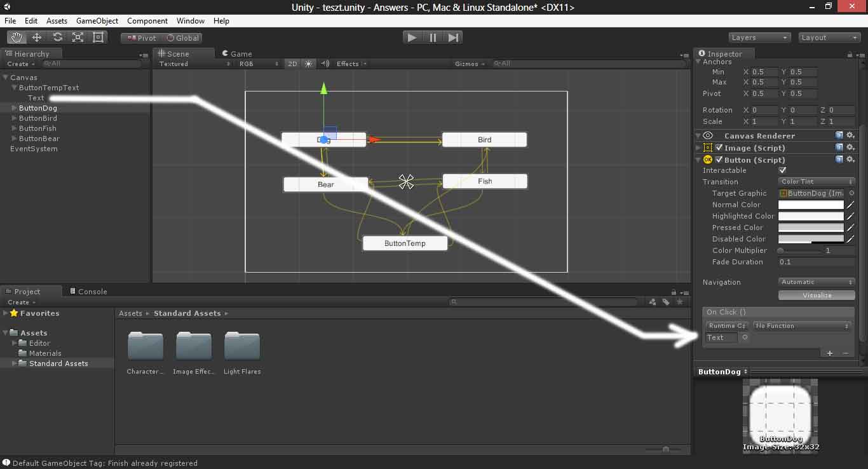Click the Step frame button
Image resolution: width=868 pixels, height=469 pixels.
coord(453,37)
